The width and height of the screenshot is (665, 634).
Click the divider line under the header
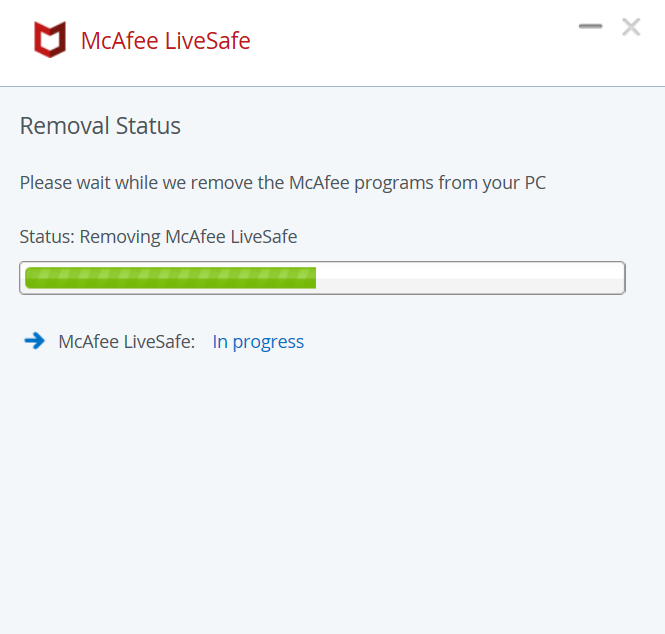332,87
